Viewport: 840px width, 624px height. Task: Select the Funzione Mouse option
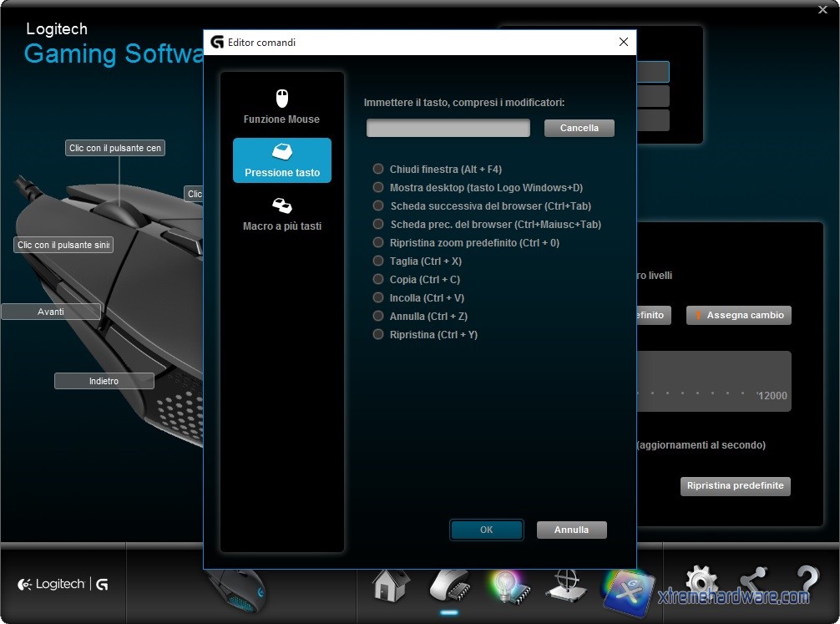point(281,107)
